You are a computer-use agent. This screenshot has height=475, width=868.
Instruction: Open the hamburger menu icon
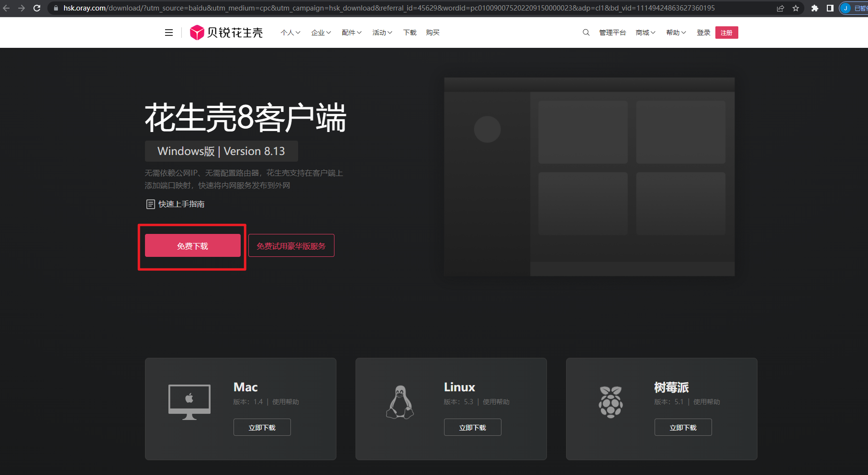[169, 33]
